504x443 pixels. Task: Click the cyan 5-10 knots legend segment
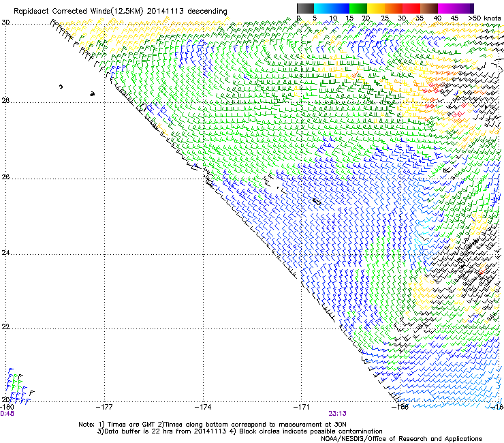coord(323,8)
